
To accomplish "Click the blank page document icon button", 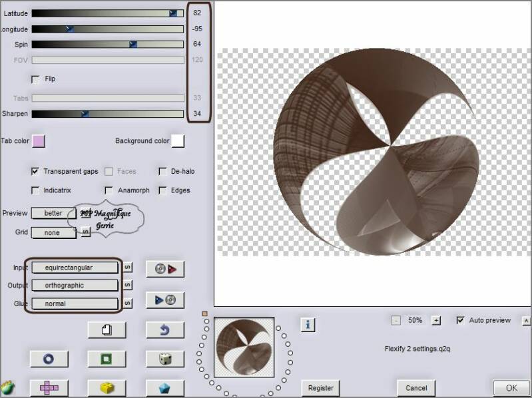I will 107,329.
